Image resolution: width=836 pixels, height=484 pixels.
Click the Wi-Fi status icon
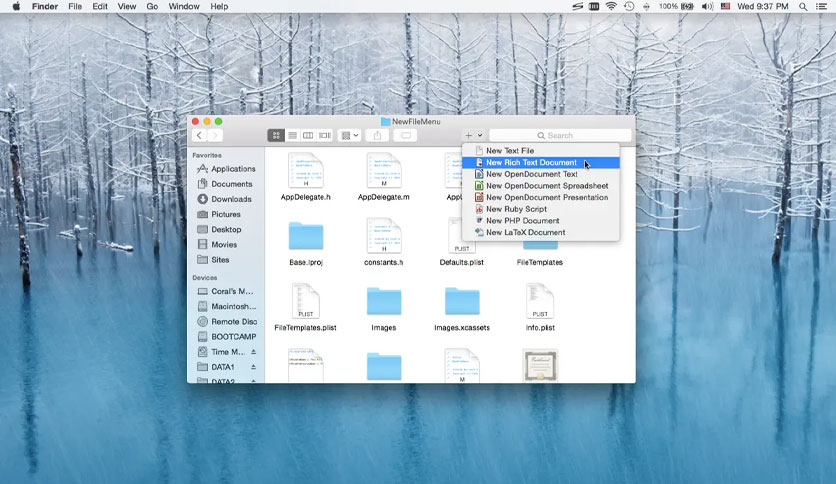pyautogui.click(x=611, y=6)
